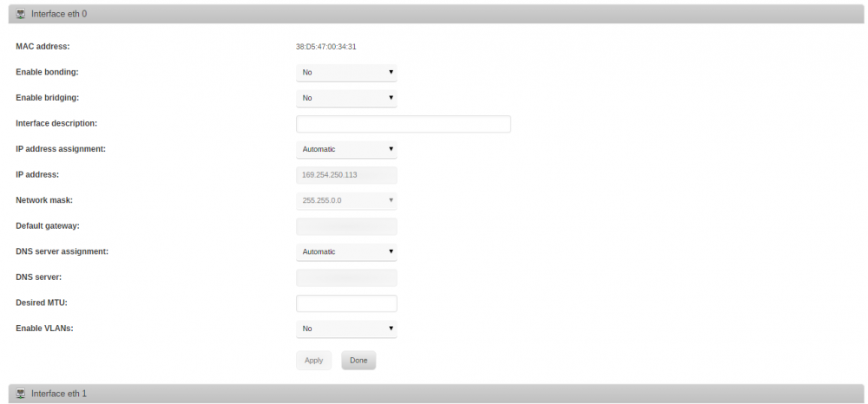Click the Default gateway label
The image size is (868, 404).
pos(48,225)
